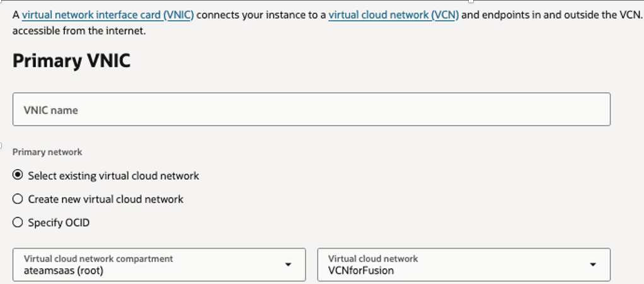Click the 'VCNforFusion' selected value

(x=361, y=271)
